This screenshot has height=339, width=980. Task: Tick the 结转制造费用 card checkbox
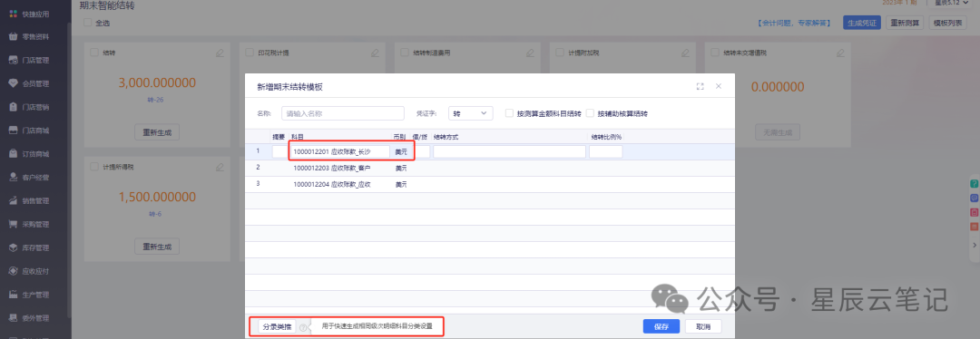click(405, 53)
